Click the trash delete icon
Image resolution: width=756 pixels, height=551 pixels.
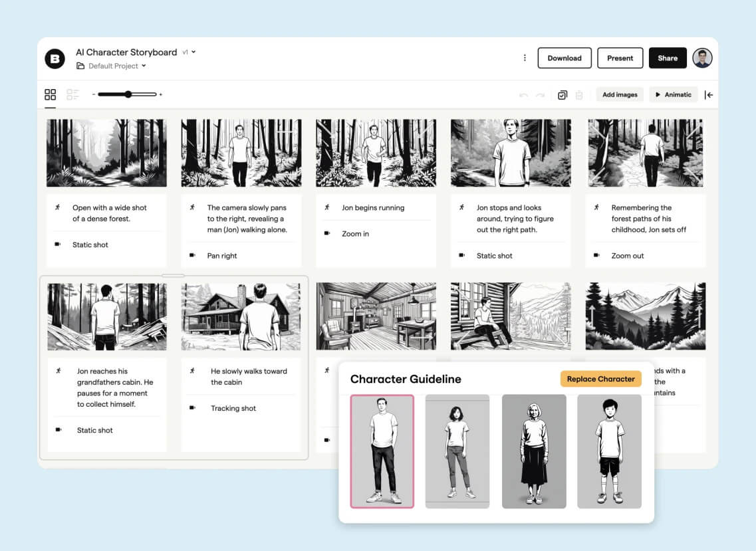(579, 95)
